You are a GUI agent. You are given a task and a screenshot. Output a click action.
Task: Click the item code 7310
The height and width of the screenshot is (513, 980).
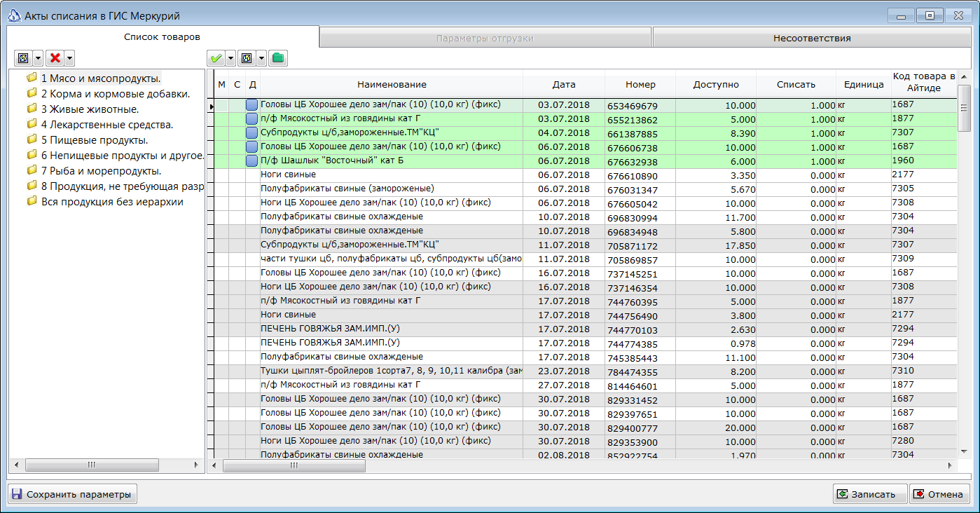tap(924, 371)
